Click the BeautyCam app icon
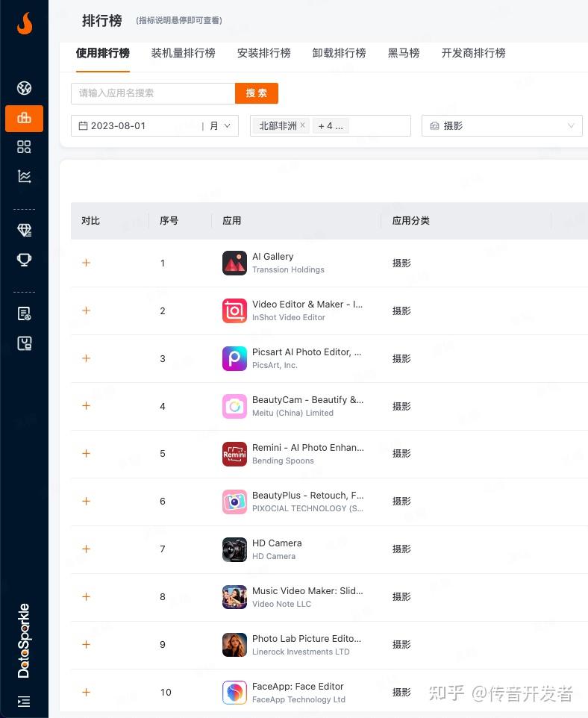The image size is (588, 718). click(234, 406)
